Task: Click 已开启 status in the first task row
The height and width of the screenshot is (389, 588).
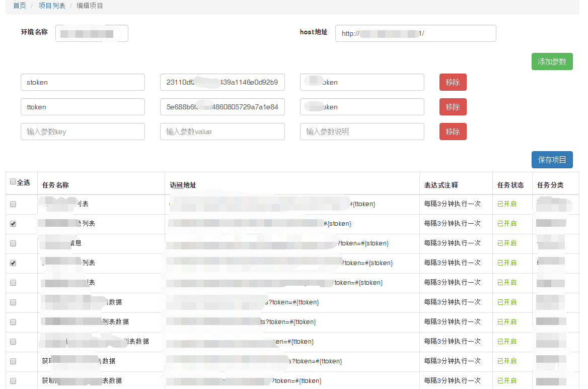Action: pos(506,204)
